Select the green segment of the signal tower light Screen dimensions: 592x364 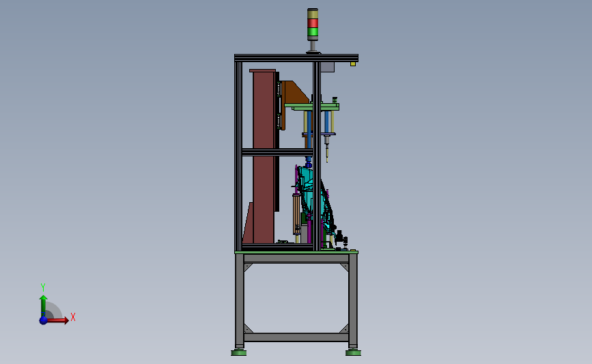point(313,31)
